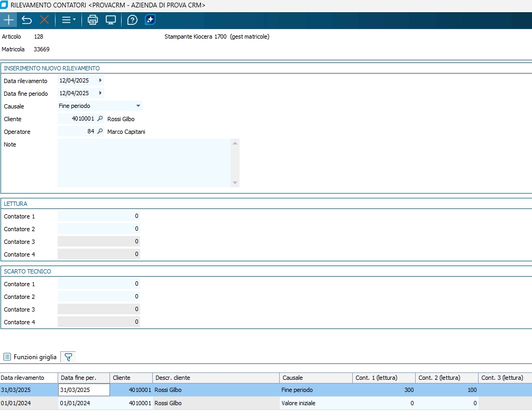The image size is (532, 420).
Task: Click the monitor preview icon
Action: (111, 20)
